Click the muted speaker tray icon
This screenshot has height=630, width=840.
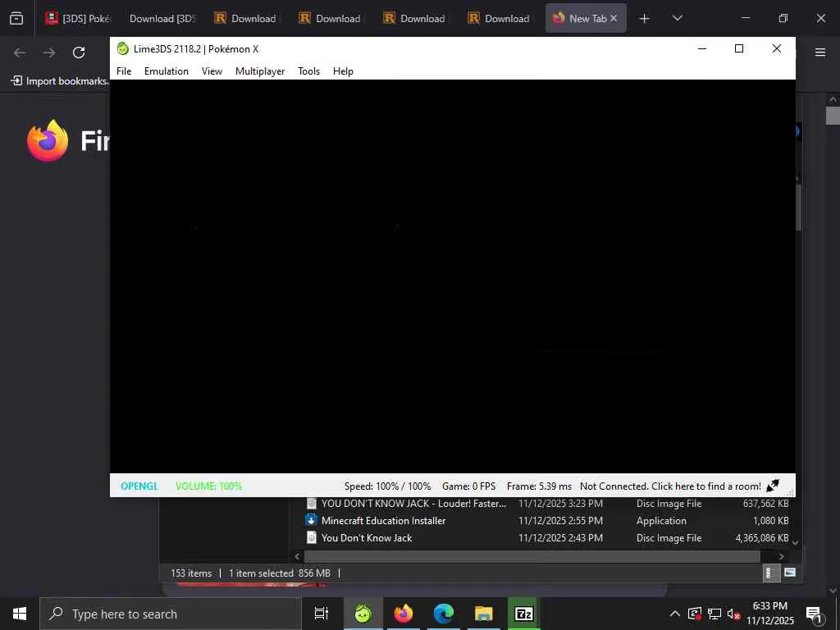click(x=733, y=614)
